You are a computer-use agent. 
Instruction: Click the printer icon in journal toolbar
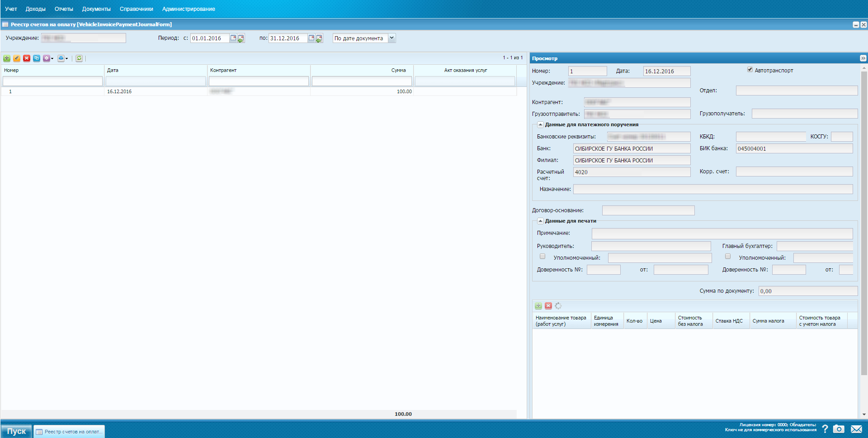pyautogui.click(x=61, y=58)
